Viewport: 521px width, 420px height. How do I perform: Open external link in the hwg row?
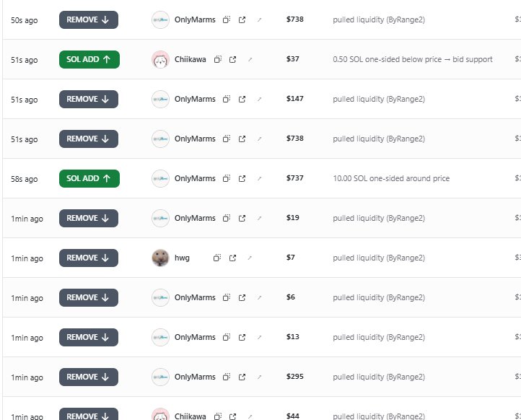point(232,258)
